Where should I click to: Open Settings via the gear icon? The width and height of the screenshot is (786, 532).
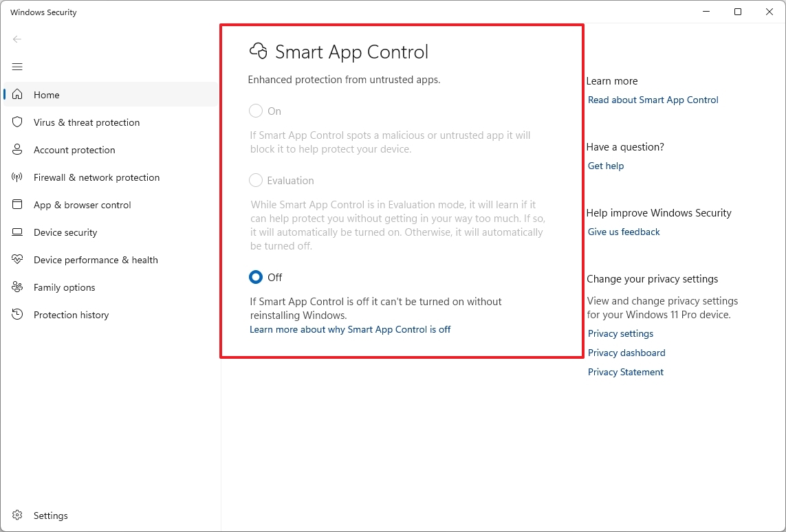point(17,516)
